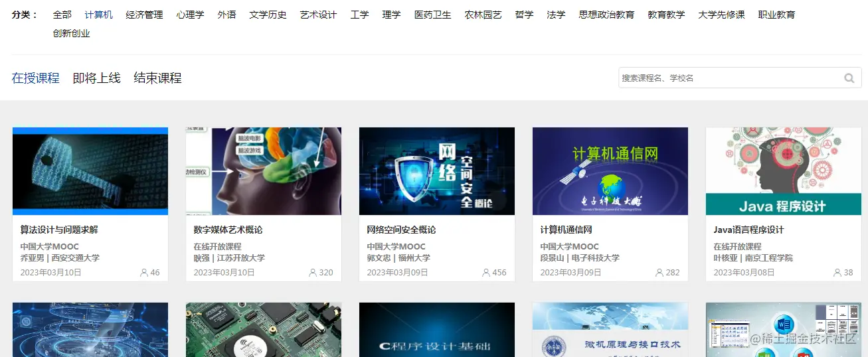Open course title 算法设计与问题求解
This screenshot has height=357, width=868.
pos(59,230)
